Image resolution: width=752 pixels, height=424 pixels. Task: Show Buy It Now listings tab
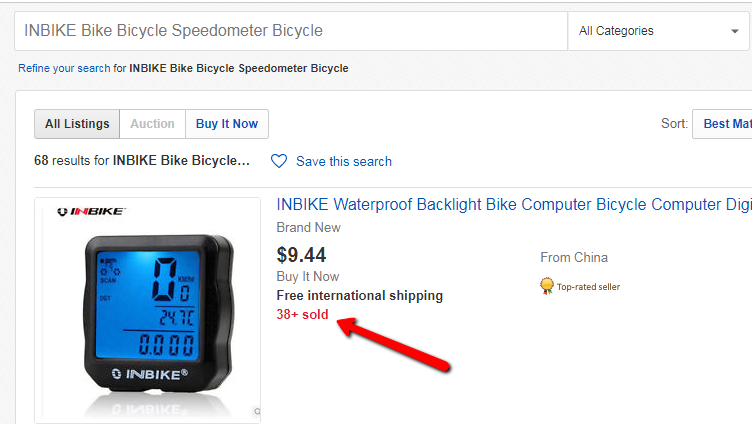[x=227, y=124]
